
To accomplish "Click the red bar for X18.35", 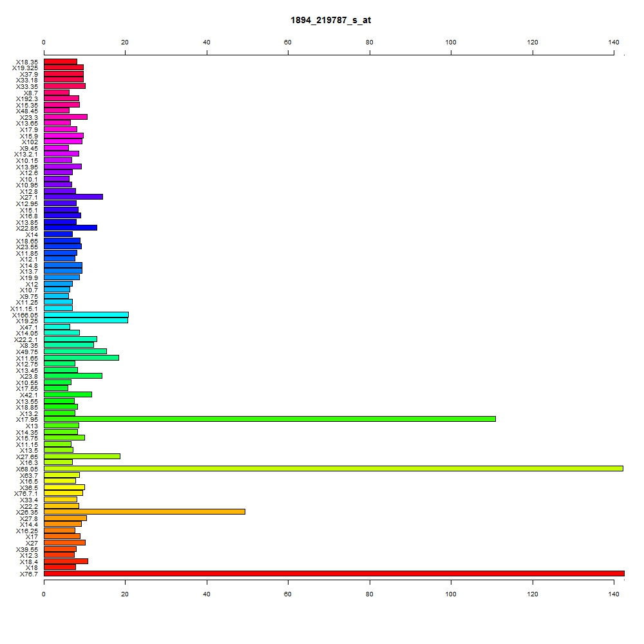I will [61, 62].
